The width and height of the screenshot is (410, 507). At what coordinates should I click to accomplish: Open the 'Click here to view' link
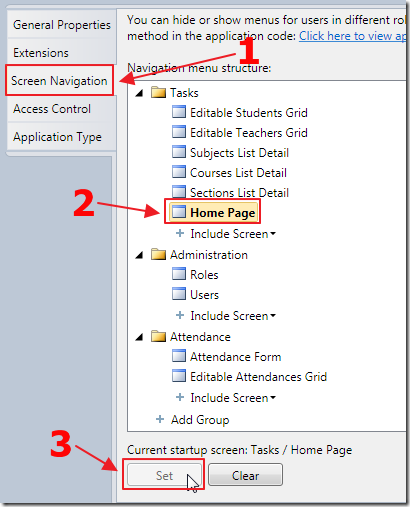point(352,36)
